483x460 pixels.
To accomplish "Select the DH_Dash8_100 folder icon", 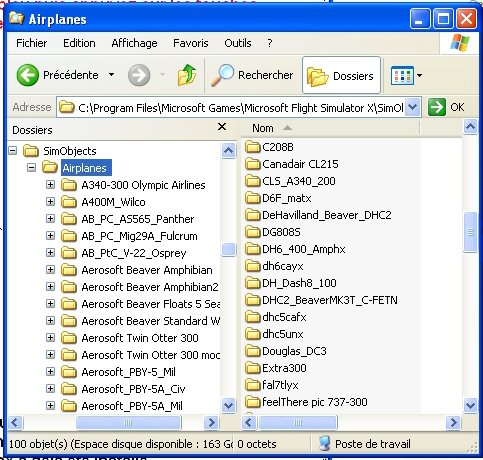I will (252, 283).
